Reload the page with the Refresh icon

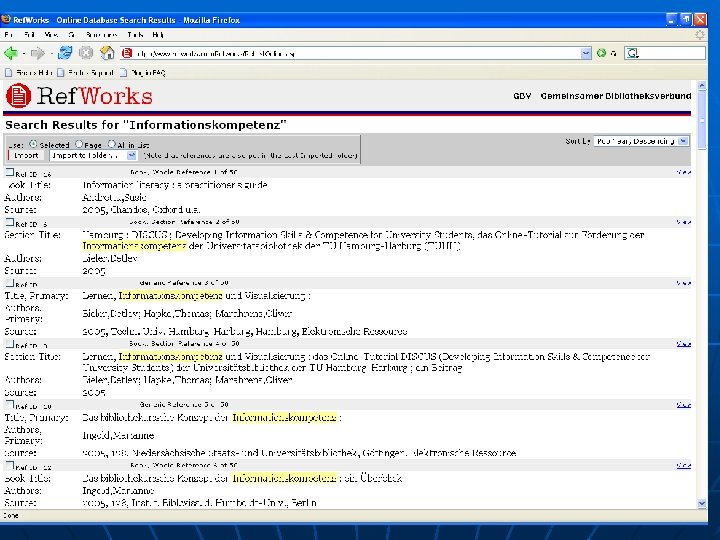65,53
